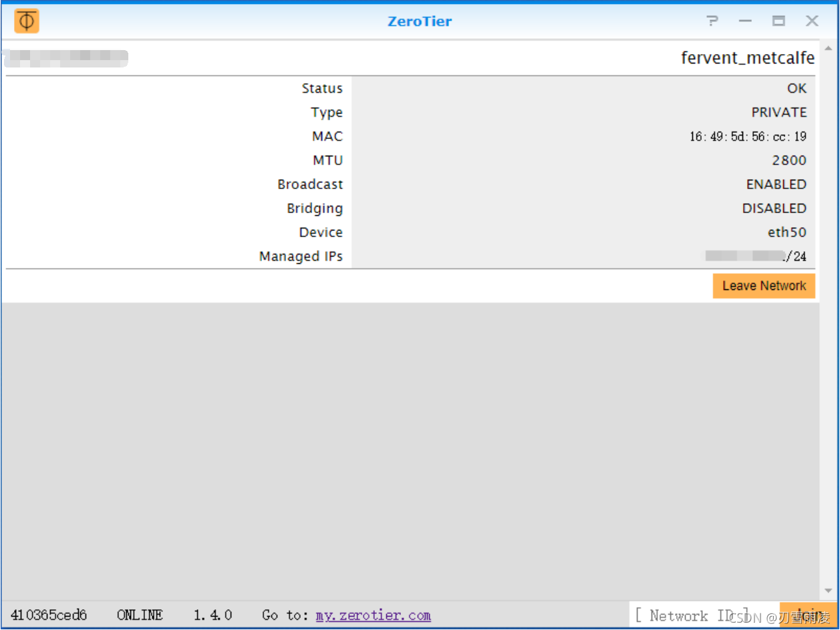Viewport: 840px width, 630px height.
Task: Click the Bridging value DISABLED
Action: (775, 208)
